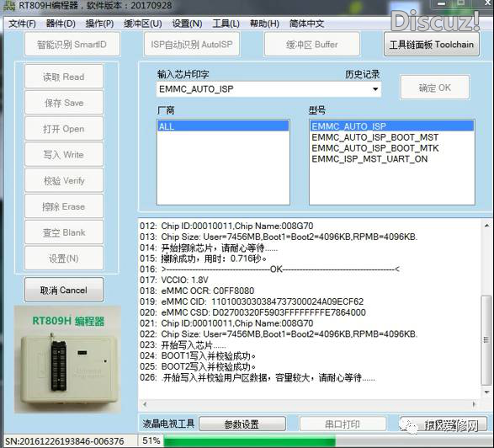Click the 确定 OK button
Screen dimensions: 494x448
click(435, 88)
